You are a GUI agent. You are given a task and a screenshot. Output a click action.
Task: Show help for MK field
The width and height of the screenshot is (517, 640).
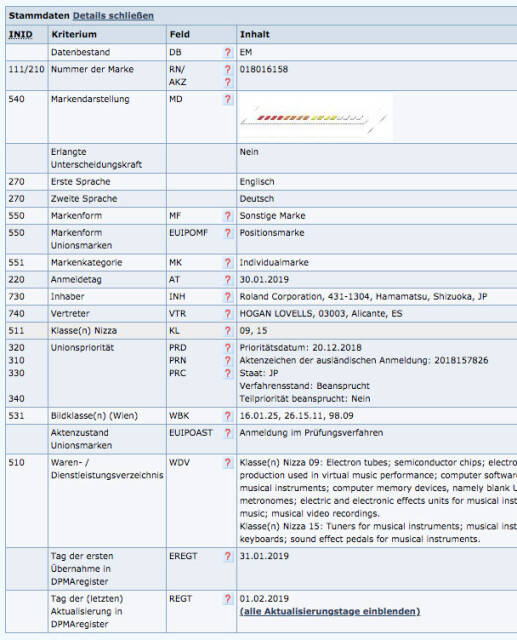pos(228,263)
